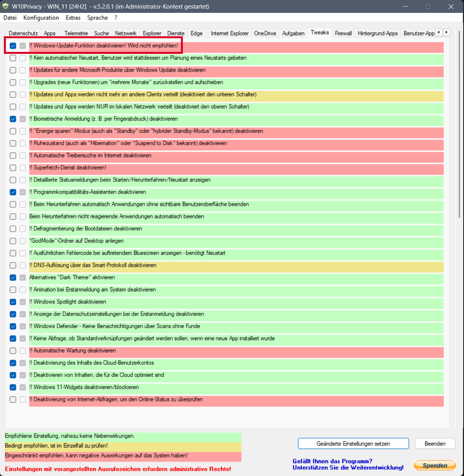Check Kein automatischer Neustart checkbox
Image resolution: width=464 pixels, height=476 pixels.
tap(13, 58)
